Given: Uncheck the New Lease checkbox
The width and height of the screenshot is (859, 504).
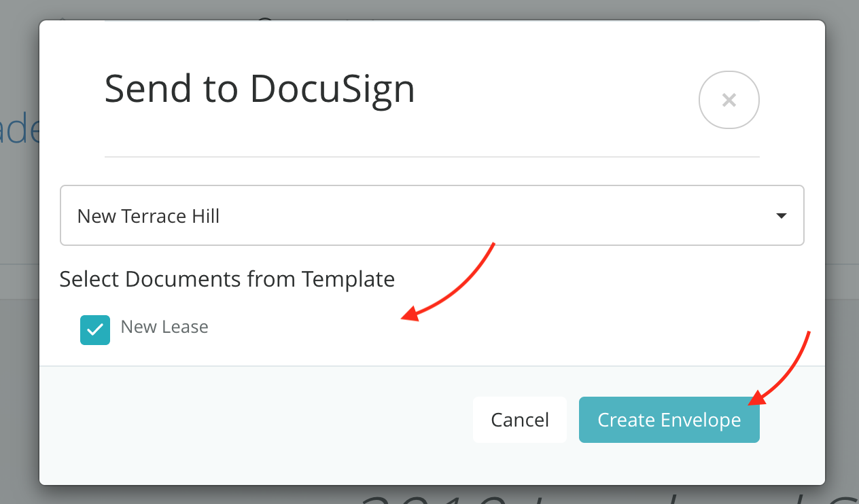Looking at the screenshot, I should (95, 330).
